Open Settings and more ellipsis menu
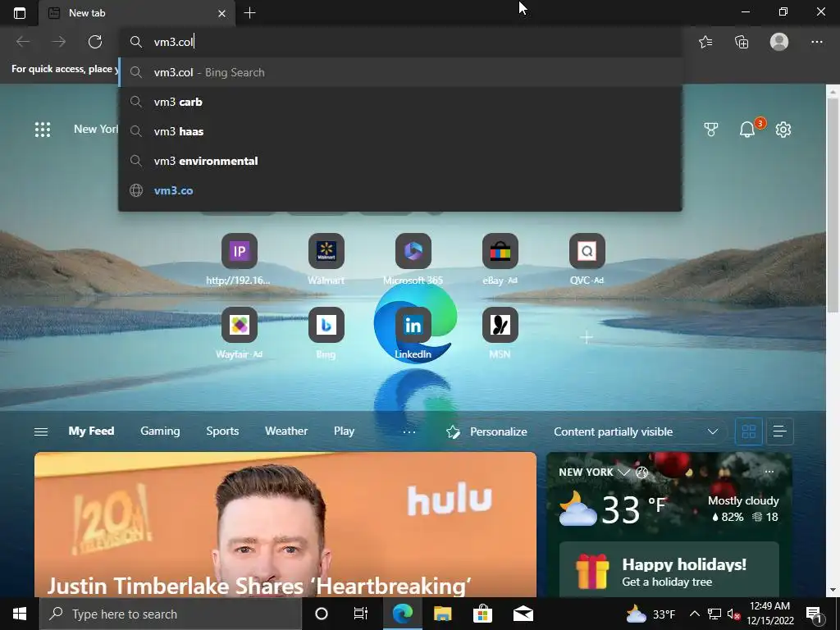 pos(816,42)
